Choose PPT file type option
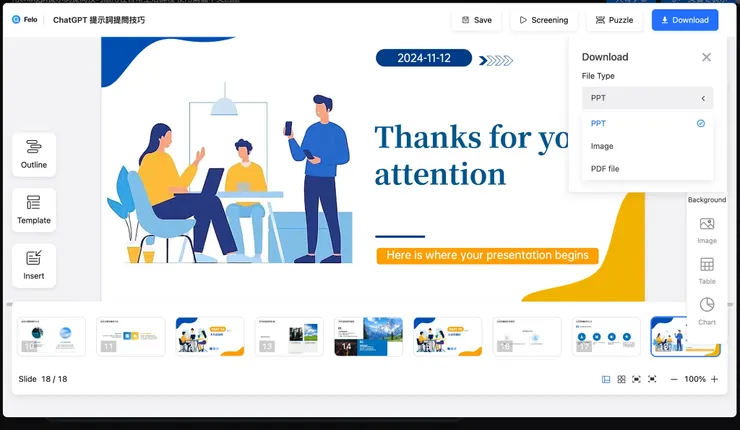 pyautogui.click(x=648, y=123)
